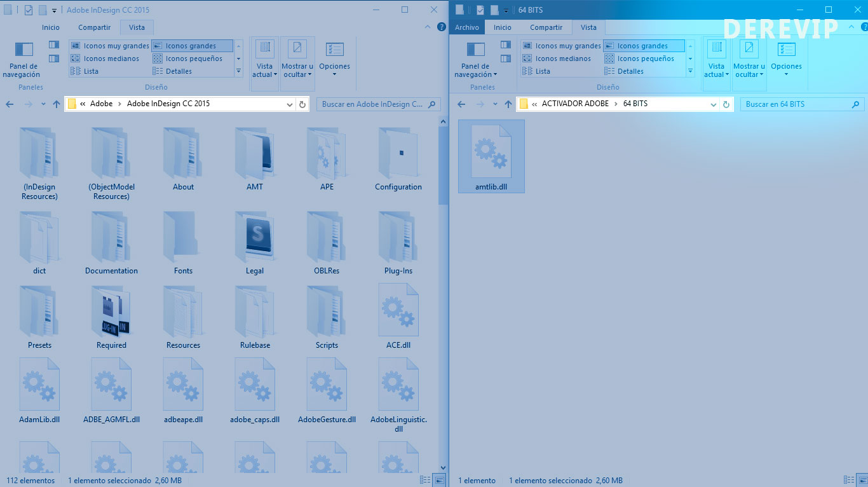Select the Rulebase folder
This screenshot has height=487, width=868.
click(255, 317)
